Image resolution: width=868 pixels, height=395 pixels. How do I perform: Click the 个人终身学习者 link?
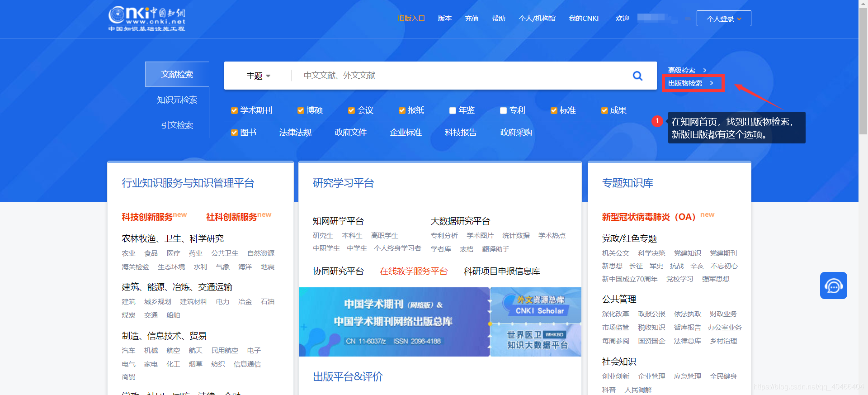397,248
